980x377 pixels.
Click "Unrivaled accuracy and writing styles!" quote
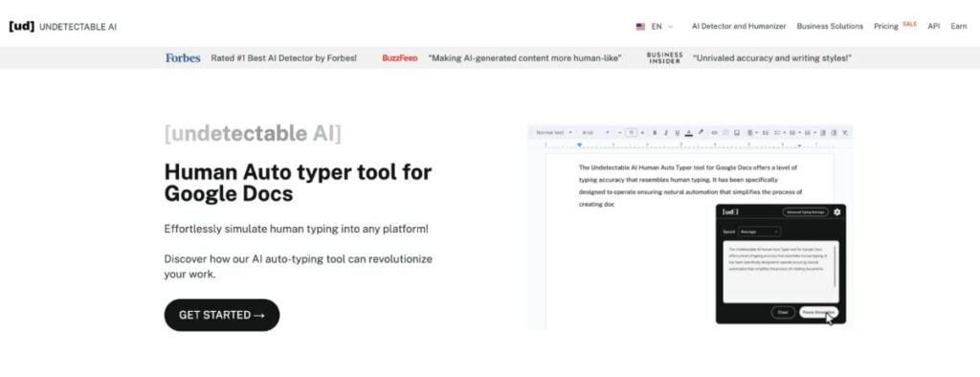[772, 58]
